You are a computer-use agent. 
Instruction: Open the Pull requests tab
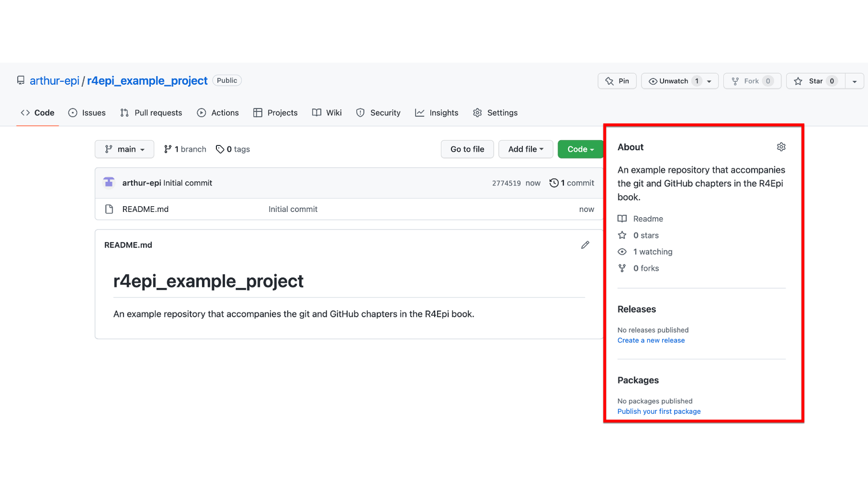point(151,113)
